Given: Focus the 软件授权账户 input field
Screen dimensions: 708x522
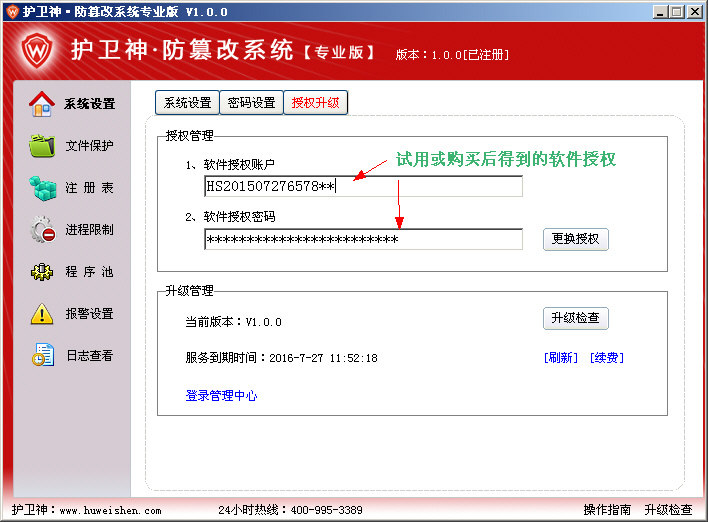Looking at the screenshot, I should tap(363, 186).
